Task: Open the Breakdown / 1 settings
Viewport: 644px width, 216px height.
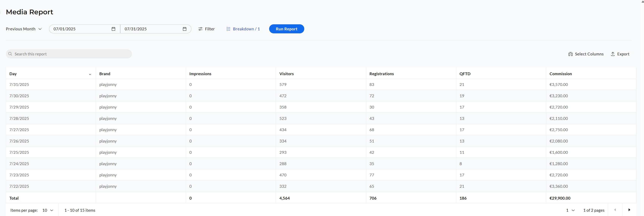Action: [243, 29]
